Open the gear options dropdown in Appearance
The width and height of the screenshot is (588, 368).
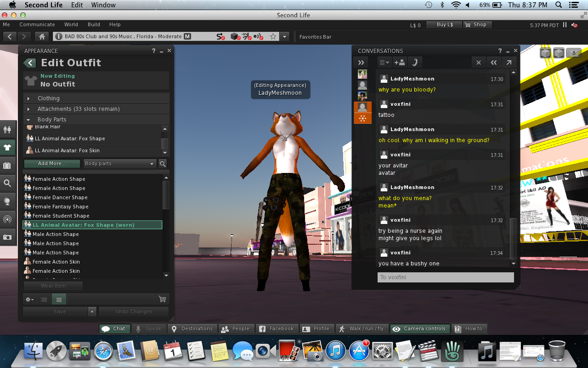click(29, 299)
